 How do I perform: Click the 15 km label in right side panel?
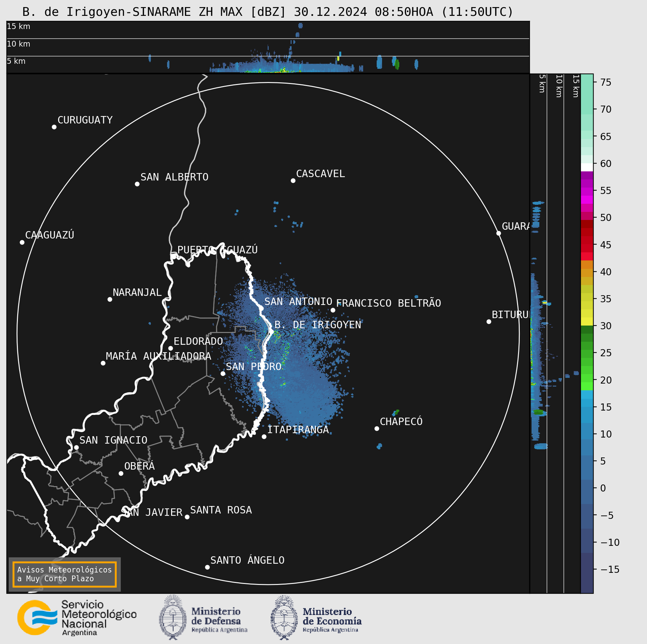575,86
